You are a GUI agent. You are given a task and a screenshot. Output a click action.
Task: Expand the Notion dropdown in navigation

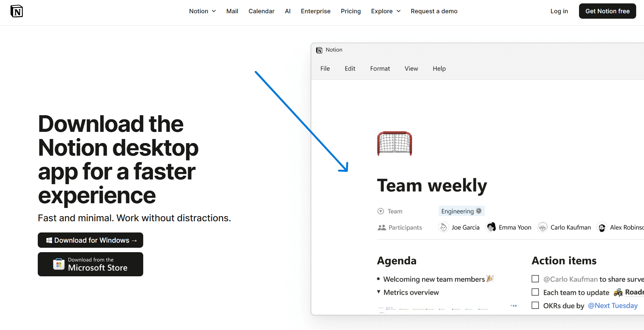(x=202, y=11)
